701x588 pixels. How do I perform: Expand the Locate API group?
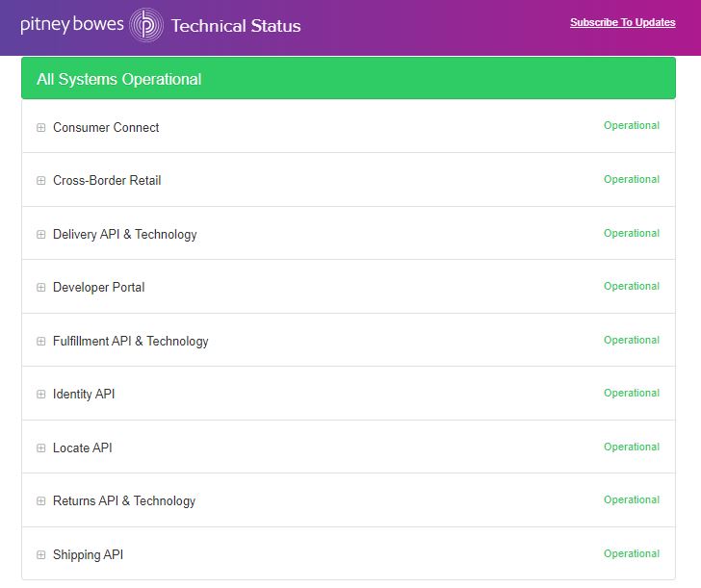(x=40, y=448)
